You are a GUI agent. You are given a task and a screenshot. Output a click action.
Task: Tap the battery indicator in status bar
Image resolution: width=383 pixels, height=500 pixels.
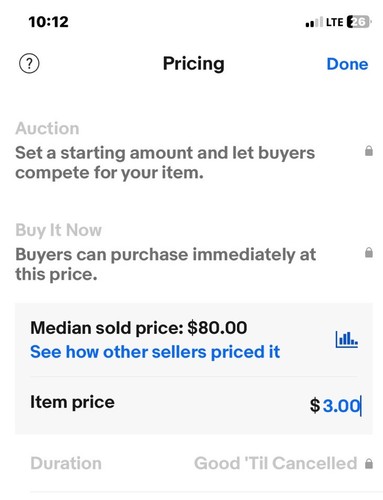pyautogui.click(x=359, y=22)
